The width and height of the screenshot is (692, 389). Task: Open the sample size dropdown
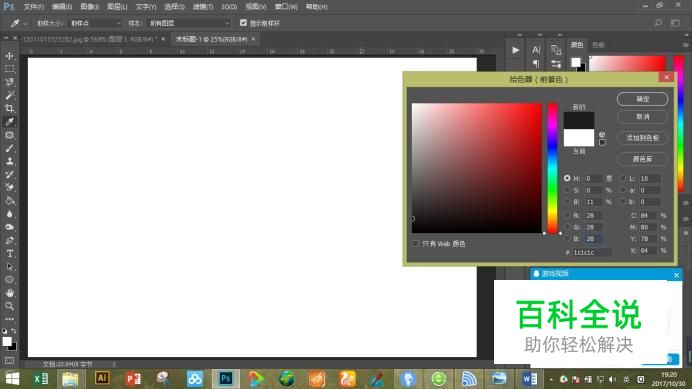coord(95,23)
